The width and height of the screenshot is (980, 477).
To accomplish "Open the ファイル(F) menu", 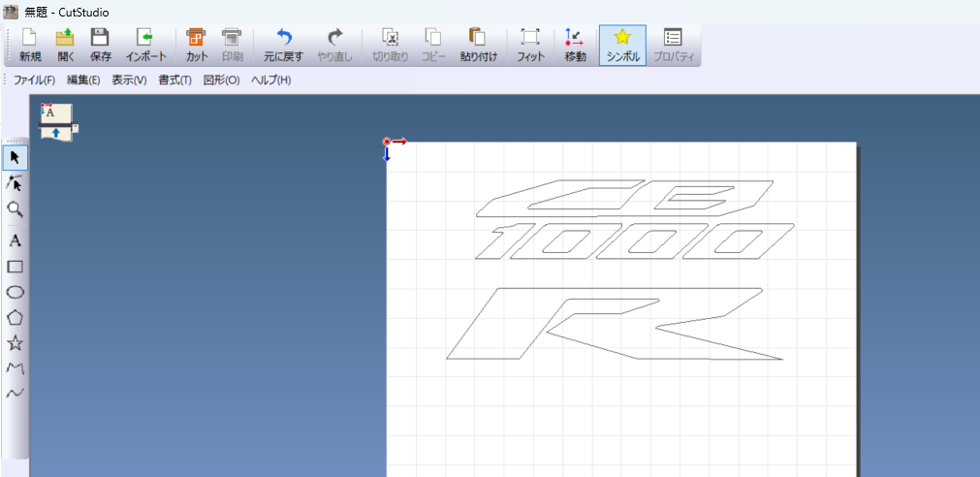I will point(34,80).
